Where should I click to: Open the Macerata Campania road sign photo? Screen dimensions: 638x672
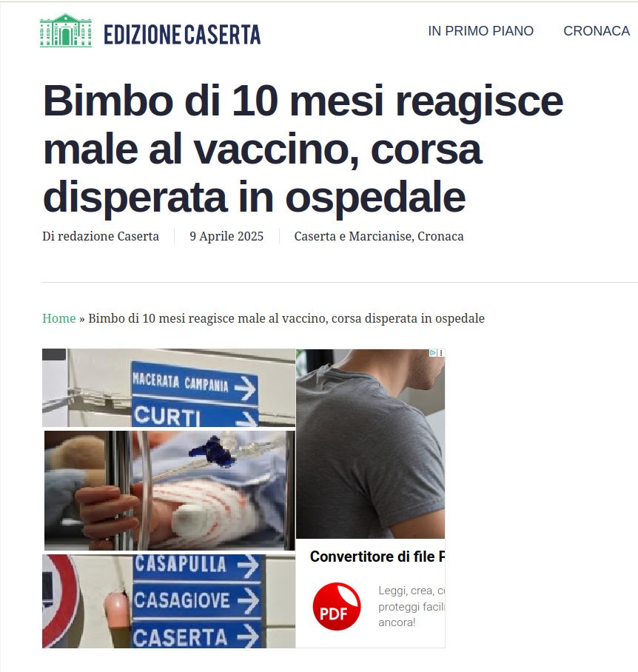[169, 388]
